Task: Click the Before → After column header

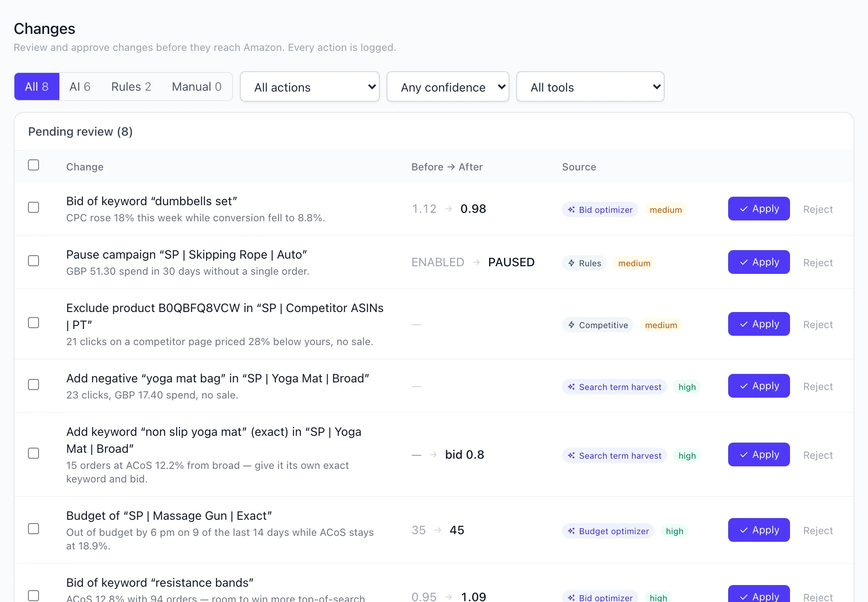Action: point(447,167)
